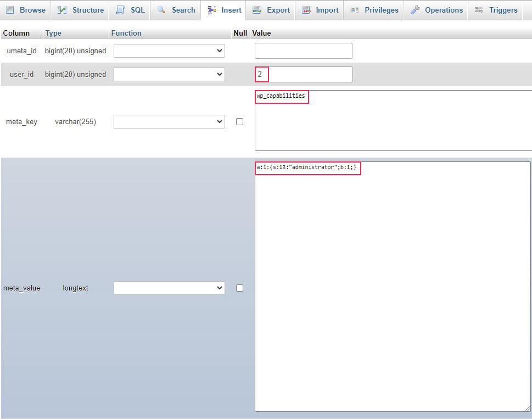
Task: Switch to the Operations tab
Action: pos(436,10)
